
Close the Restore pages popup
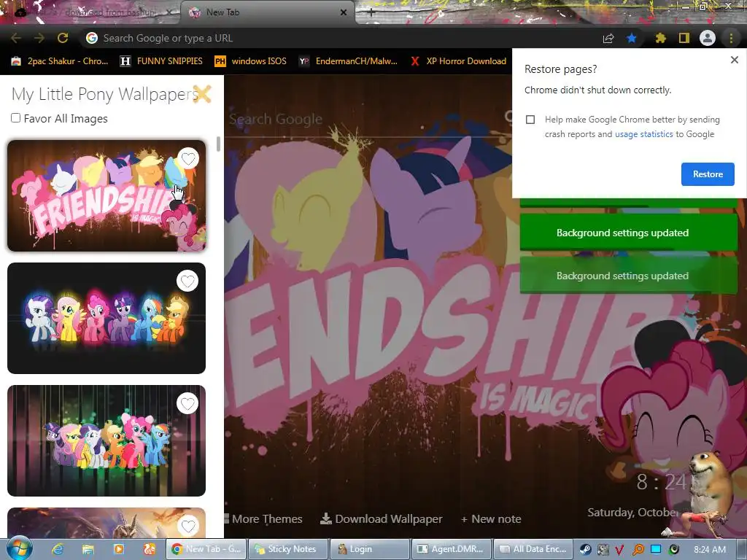click(x=734, y=60)
